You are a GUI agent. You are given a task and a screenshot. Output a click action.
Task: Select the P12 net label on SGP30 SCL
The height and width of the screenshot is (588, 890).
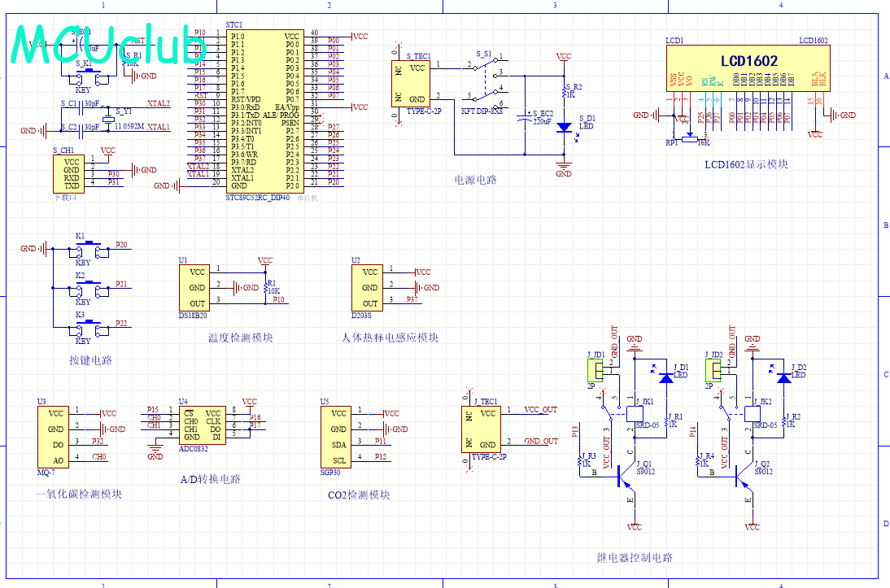[380, 456]
